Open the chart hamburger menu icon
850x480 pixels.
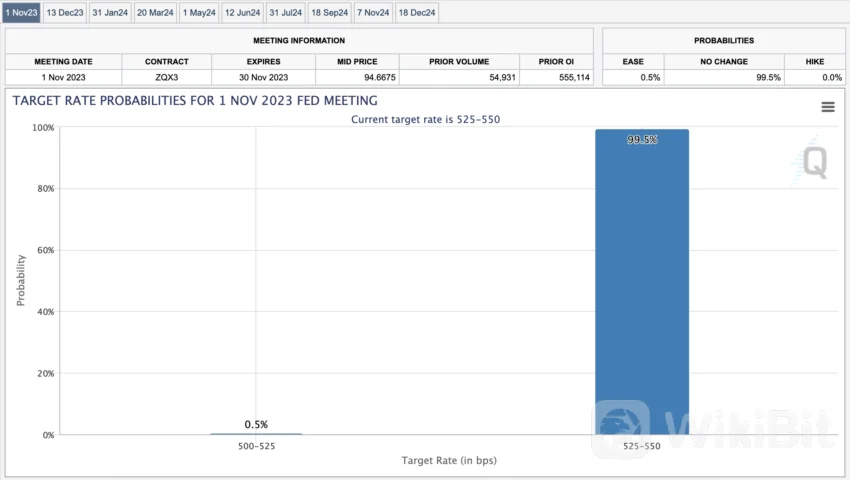click(x=827, y=107)
